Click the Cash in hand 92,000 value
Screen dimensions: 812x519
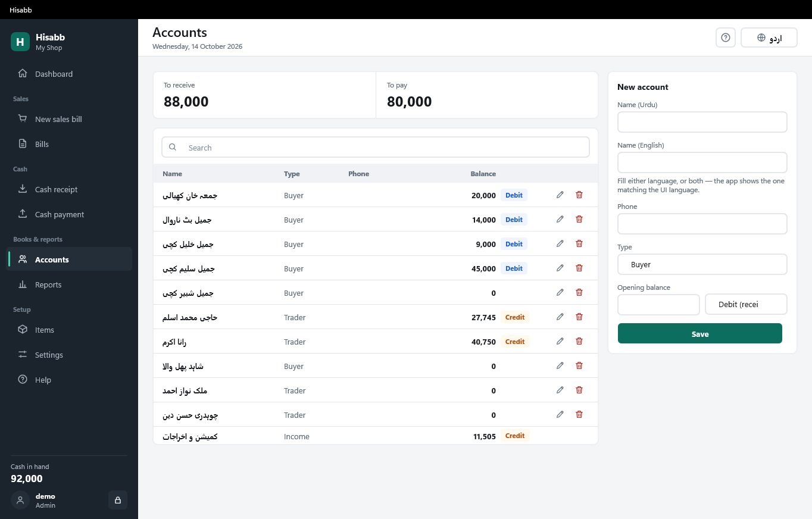click(x=27, y=479)
